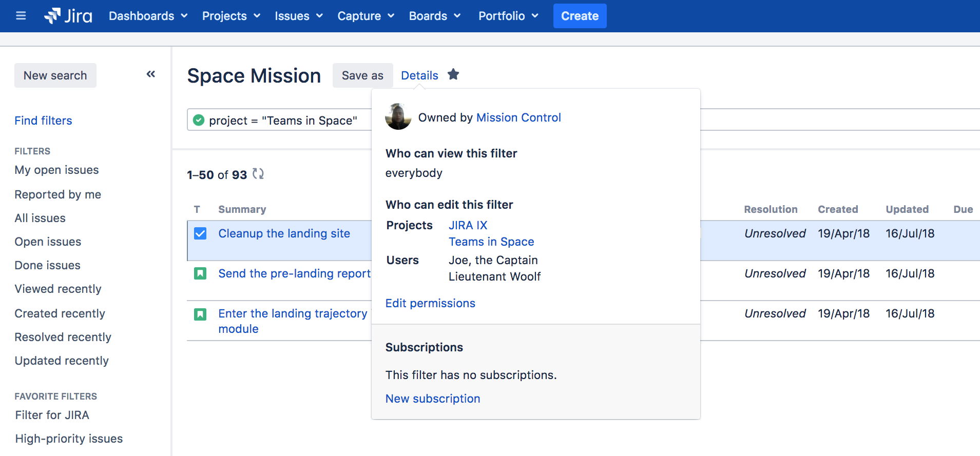The width and height of the screenshot is (980, 456).
Task: Sort by the Resolution column header
Action: [771, 209]
